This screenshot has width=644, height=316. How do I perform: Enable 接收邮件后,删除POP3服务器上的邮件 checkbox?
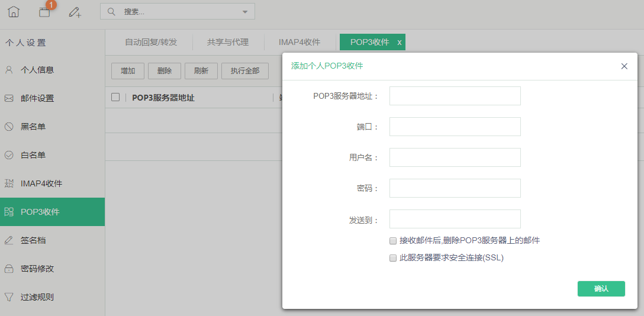coord(392,241)
